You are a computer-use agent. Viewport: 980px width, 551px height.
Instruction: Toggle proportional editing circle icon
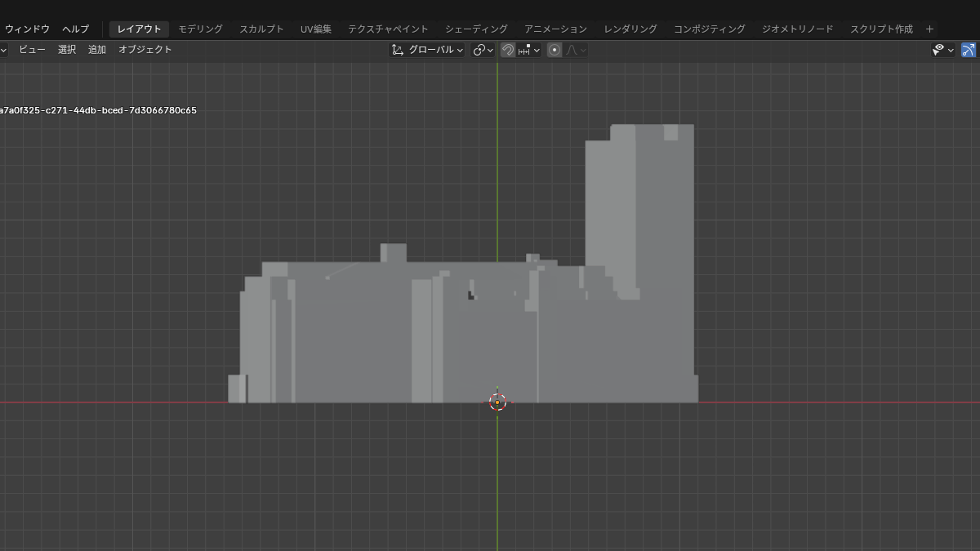555,50
